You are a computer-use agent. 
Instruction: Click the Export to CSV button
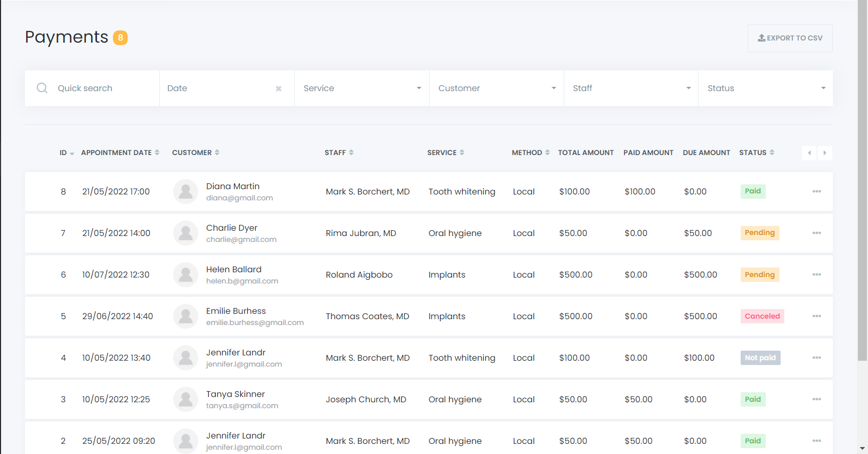[x=790, y=38]
